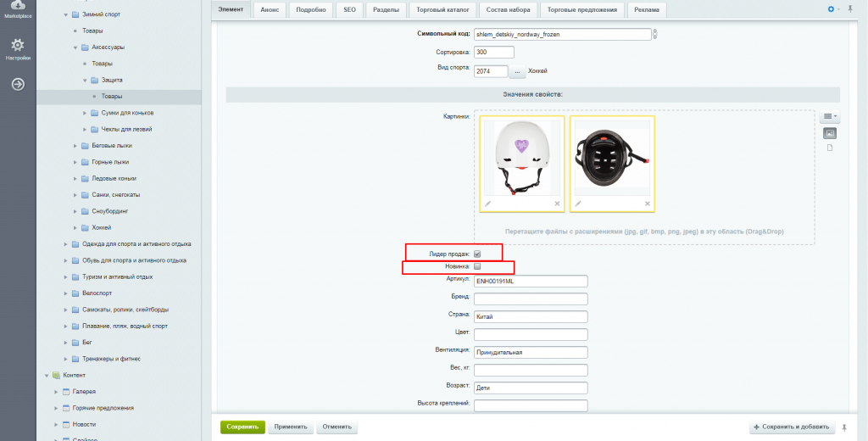
Task: Edit the white helmet image with pencil icon
Action: tap(487, 204)
